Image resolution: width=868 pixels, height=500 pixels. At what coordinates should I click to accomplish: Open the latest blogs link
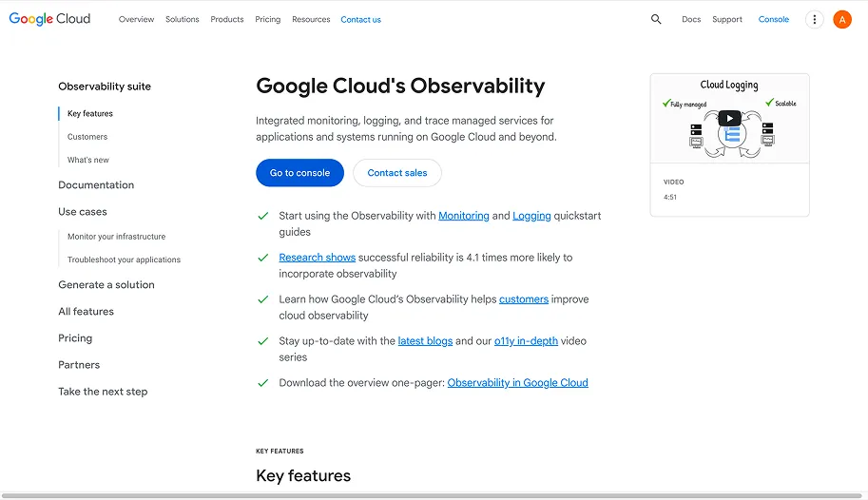(x=425, y=341)
